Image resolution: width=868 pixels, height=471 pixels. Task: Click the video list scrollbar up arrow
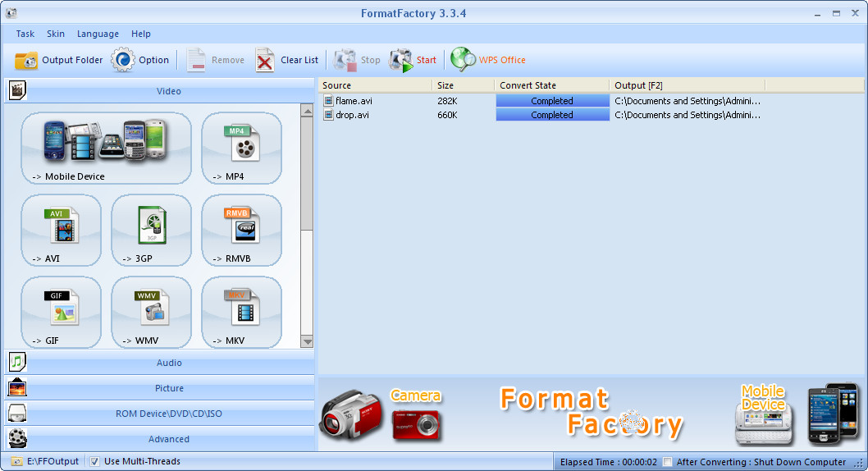click(x=307, y=110)
